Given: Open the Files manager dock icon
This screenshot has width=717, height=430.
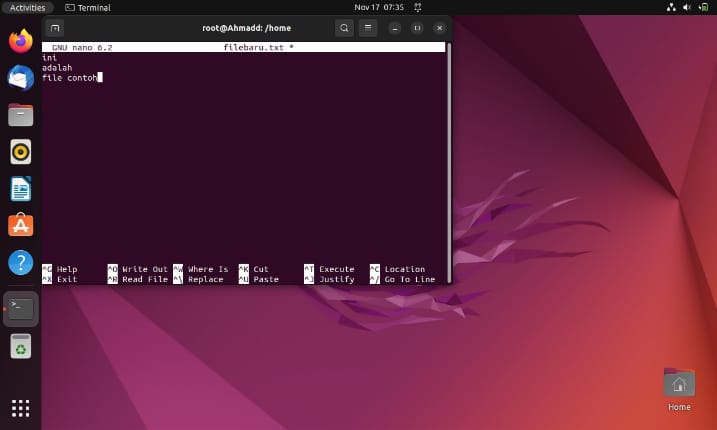Looking at the screenshot, I should [21, 115].
